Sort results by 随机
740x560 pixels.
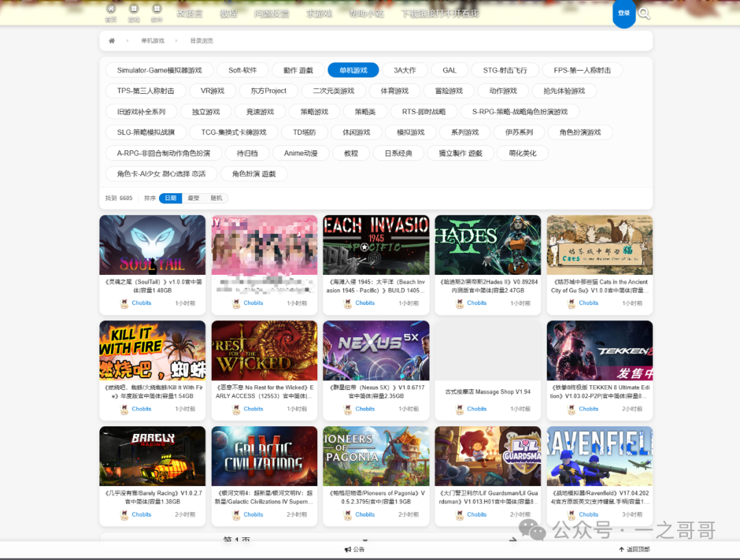(x=217, y=198)
